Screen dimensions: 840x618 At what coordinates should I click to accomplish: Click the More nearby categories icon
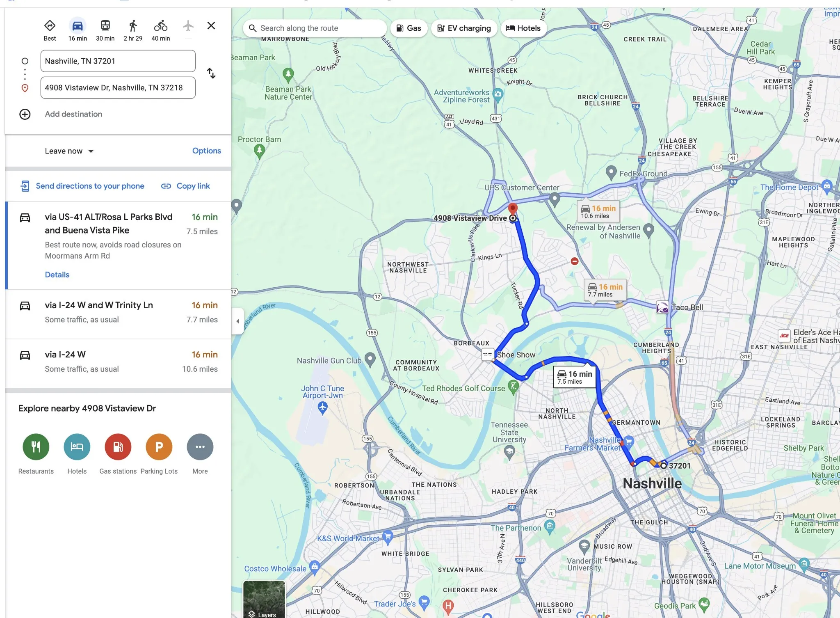pyautogui.click(x=200, y=447)
